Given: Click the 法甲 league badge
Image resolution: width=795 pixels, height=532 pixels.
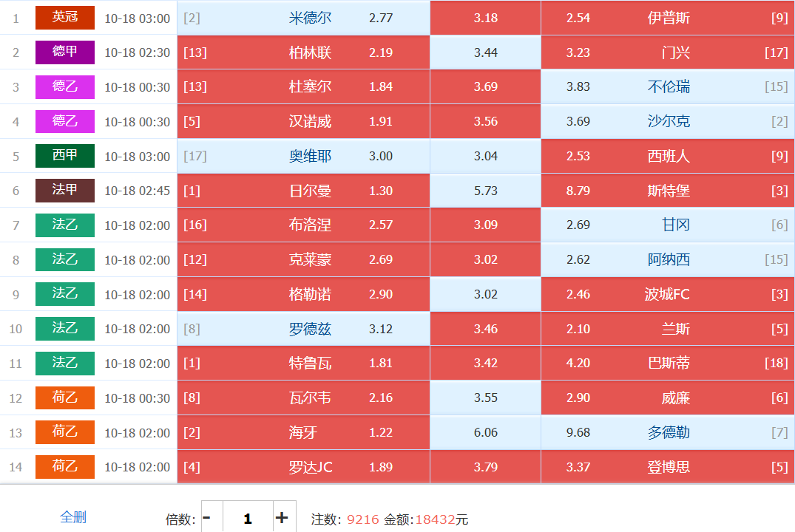Looking at the screenshot, I should coord(65,191).
